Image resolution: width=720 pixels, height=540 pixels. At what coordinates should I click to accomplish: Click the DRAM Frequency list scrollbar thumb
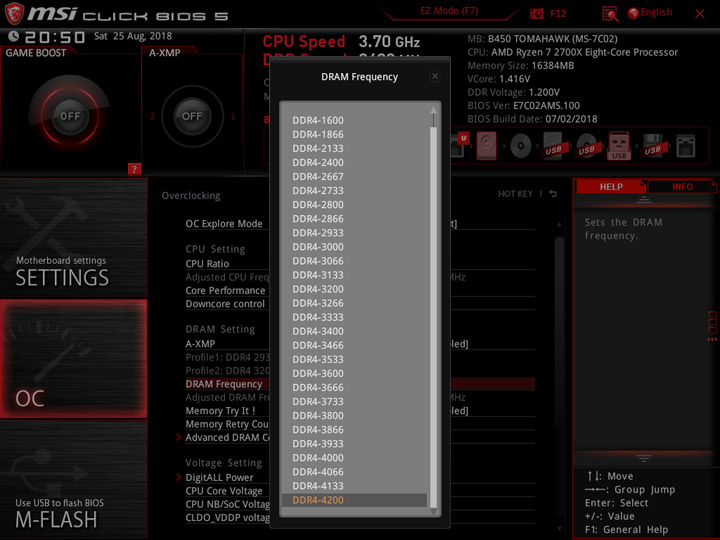click(x=433, y=317)
